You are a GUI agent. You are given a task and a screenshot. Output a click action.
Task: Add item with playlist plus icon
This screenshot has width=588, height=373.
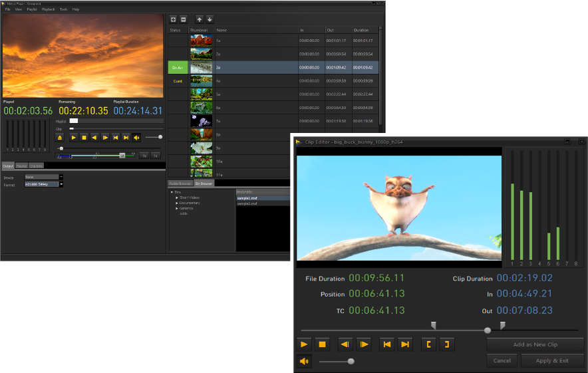173,19
